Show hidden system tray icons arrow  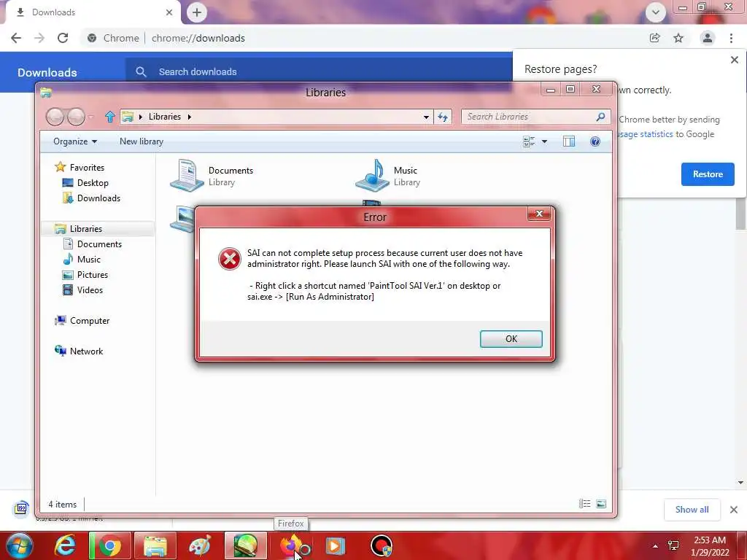point(656,545)
